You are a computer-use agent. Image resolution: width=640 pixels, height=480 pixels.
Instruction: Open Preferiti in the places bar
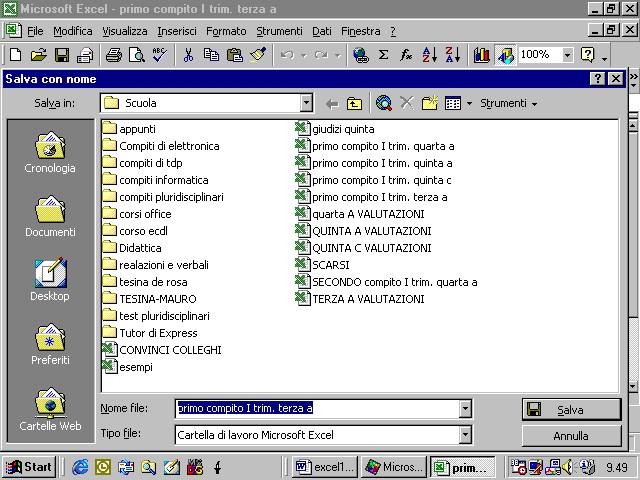(50, 344)
